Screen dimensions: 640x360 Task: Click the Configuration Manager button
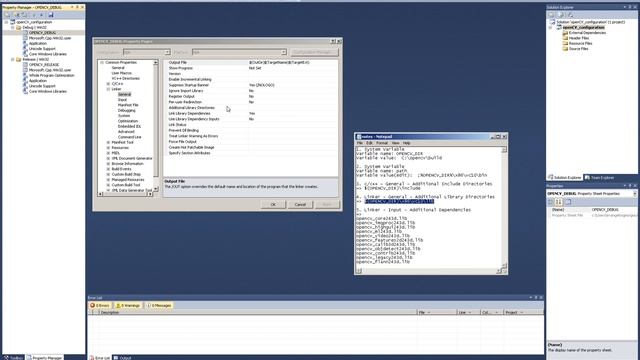(x=315, y=52)
